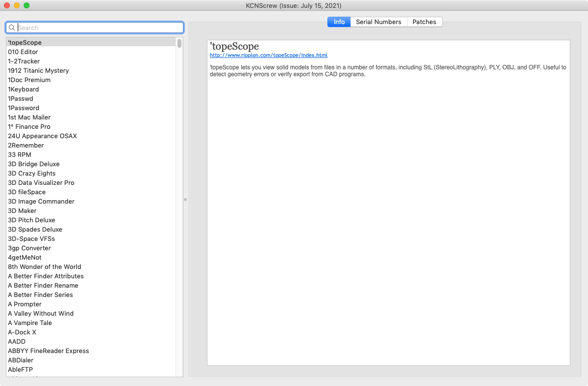The width and height of the screenshot is (588, 386).
Task: Choose A-Dock X in the list
Action: (22, 332)
